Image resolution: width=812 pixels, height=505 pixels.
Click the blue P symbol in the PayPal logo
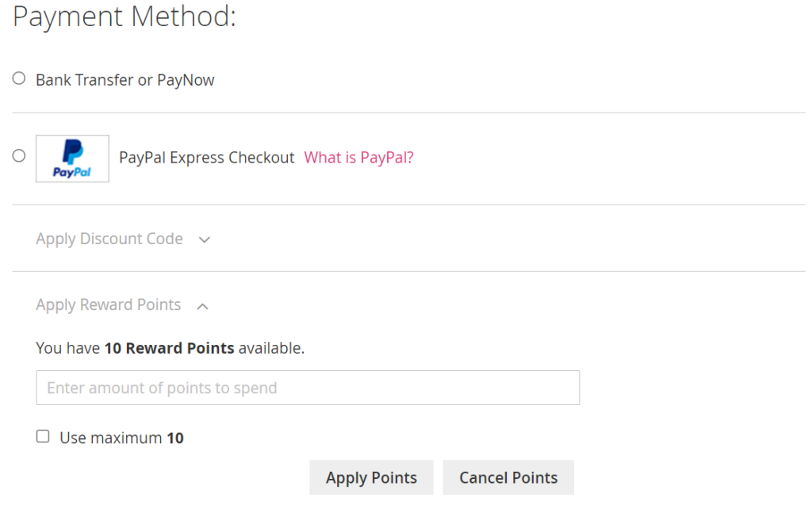point(72,151)
